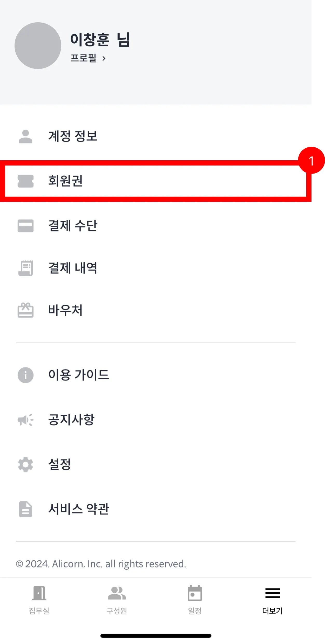The width and height of the screenshot is (325, 644).
Task: Open the 결제 수단 menu item
Action: point(156,226)
